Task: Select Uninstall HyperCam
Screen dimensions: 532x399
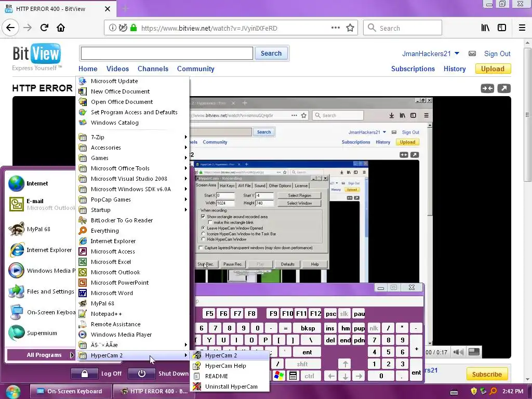Action: (x=230, y=387)
